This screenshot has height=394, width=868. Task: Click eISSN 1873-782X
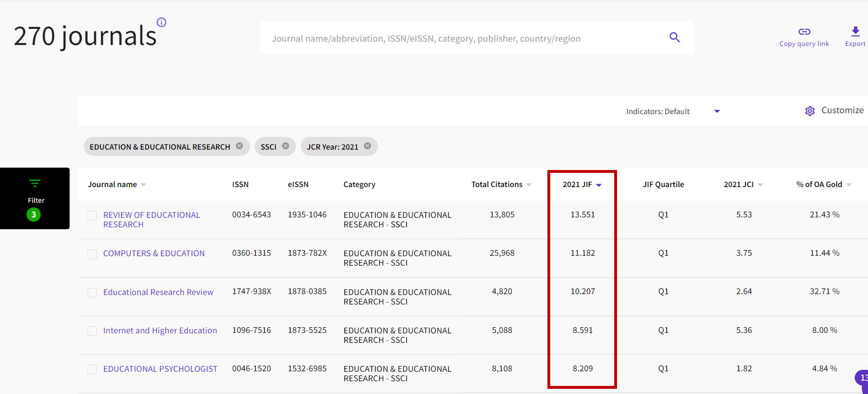point(307,253)
